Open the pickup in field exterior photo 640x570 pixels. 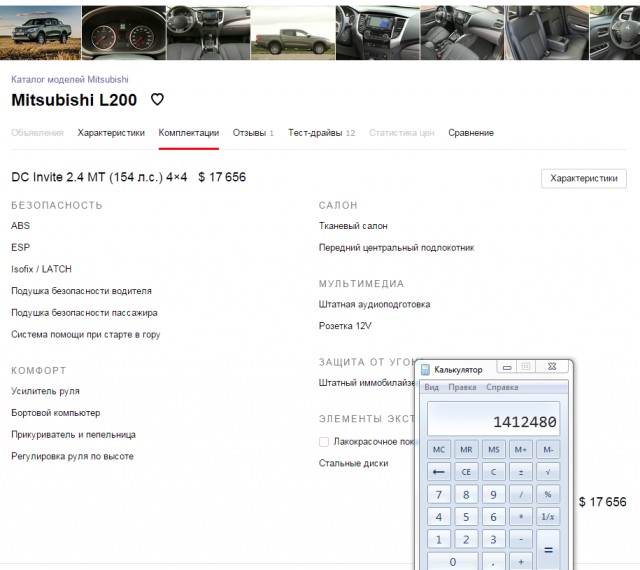click(40, 33)
